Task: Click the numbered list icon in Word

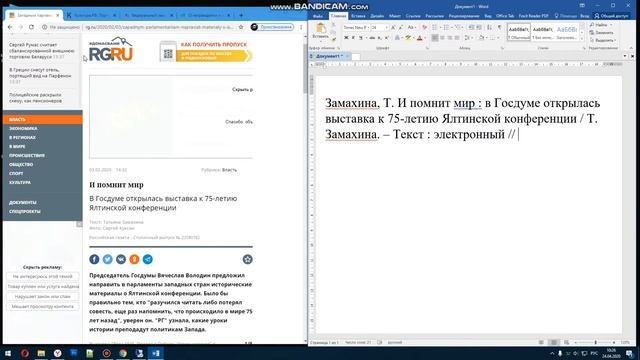Action: click(446, 27)
